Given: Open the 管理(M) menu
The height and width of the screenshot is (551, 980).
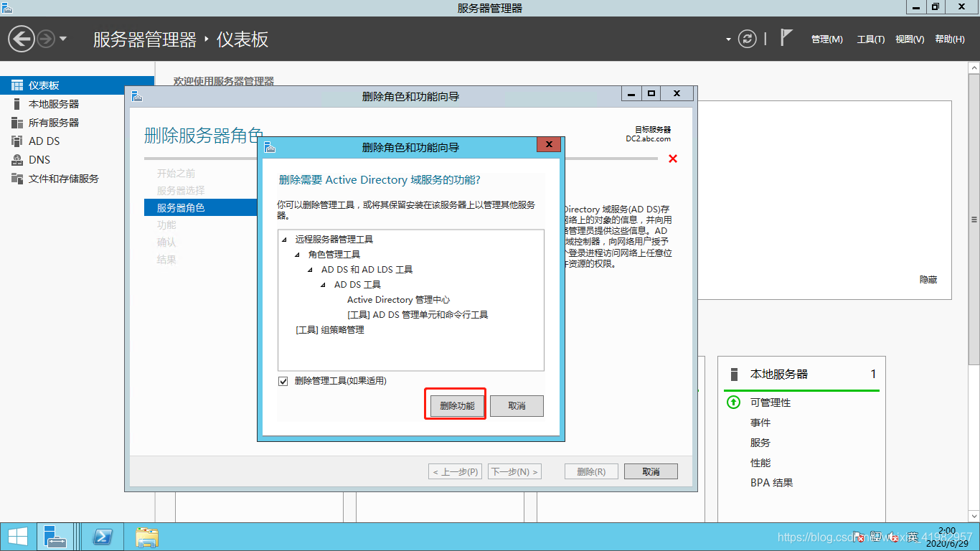Looking at the screenshot, I should click(x=826, y=39).
